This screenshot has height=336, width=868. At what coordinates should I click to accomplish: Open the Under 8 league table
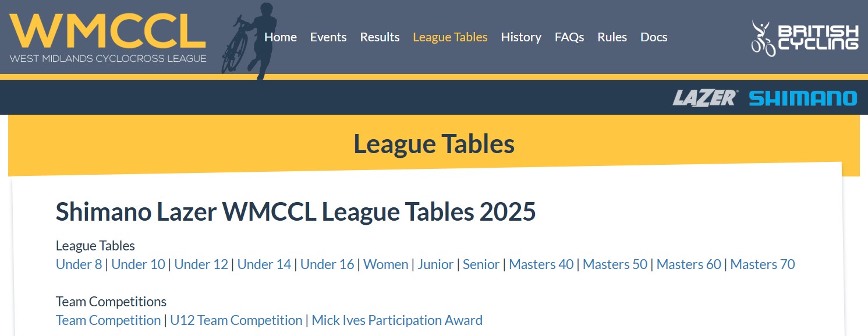point(79,264)
